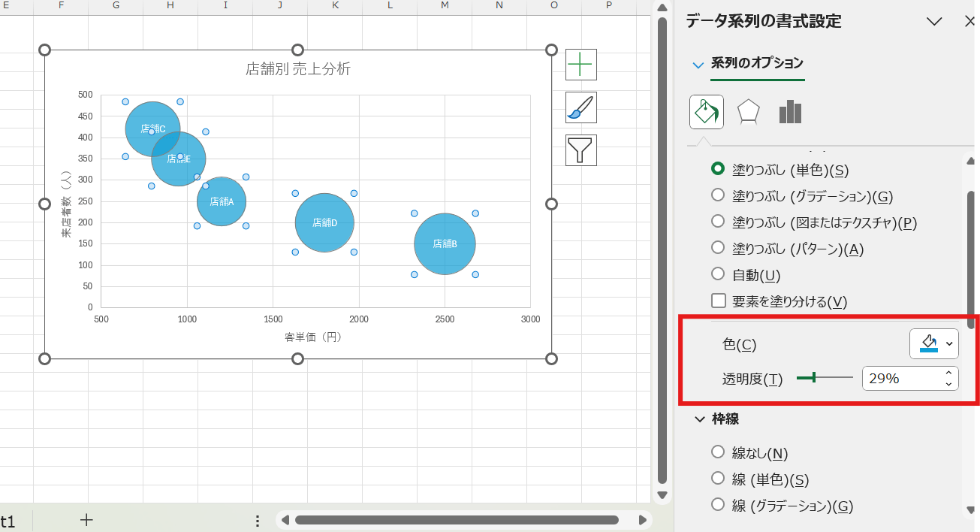Image resolution: width=980 pixels, height=532 pixels.
Task: Close the データ系列の書式設定 pane
Action: click(970, 22)
